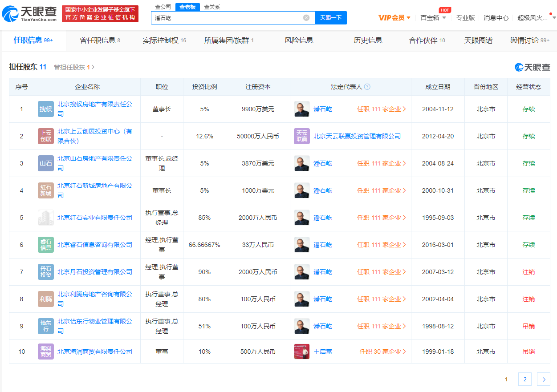
Task: Open the 上云创展 company logo in row 2
Action: click(46, 136)
